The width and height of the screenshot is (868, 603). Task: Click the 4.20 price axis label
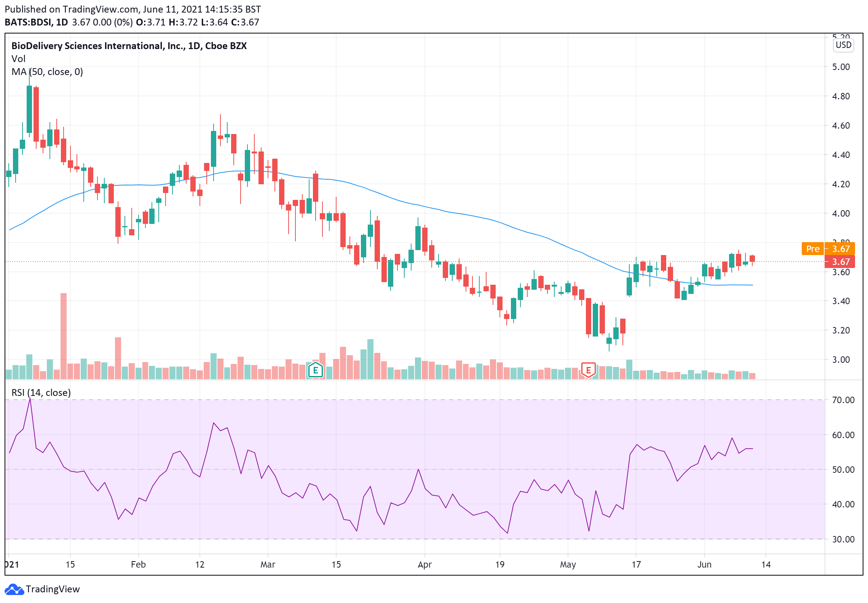pos(841,184)
